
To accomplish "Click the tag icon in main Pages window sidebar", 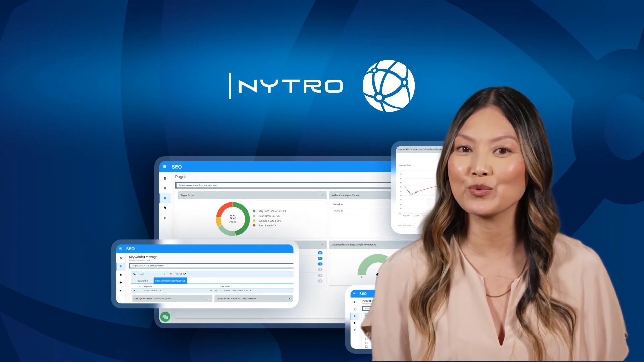I will 165,208.
